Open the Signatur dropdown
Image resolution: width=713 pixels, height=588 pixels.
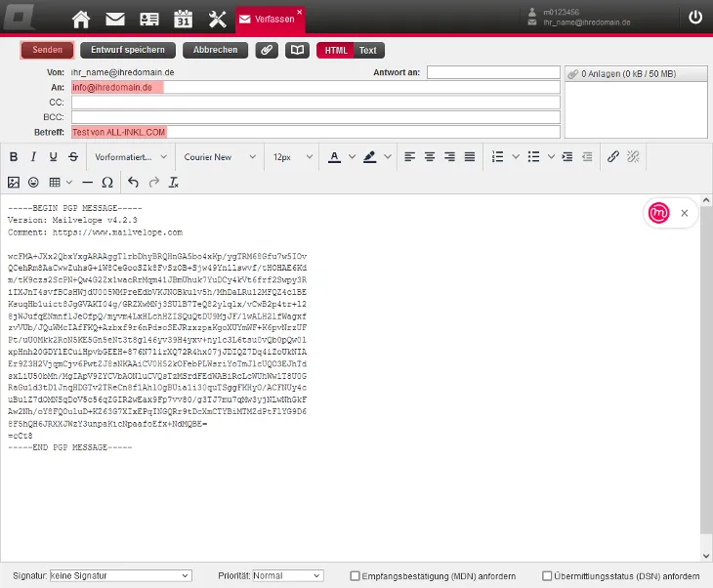121,575
